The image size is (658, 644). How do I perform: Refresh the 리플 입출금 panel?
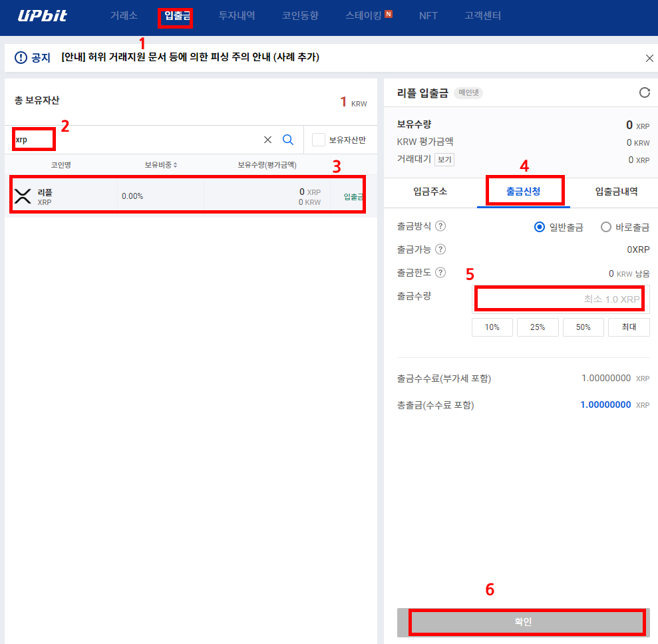645,92
